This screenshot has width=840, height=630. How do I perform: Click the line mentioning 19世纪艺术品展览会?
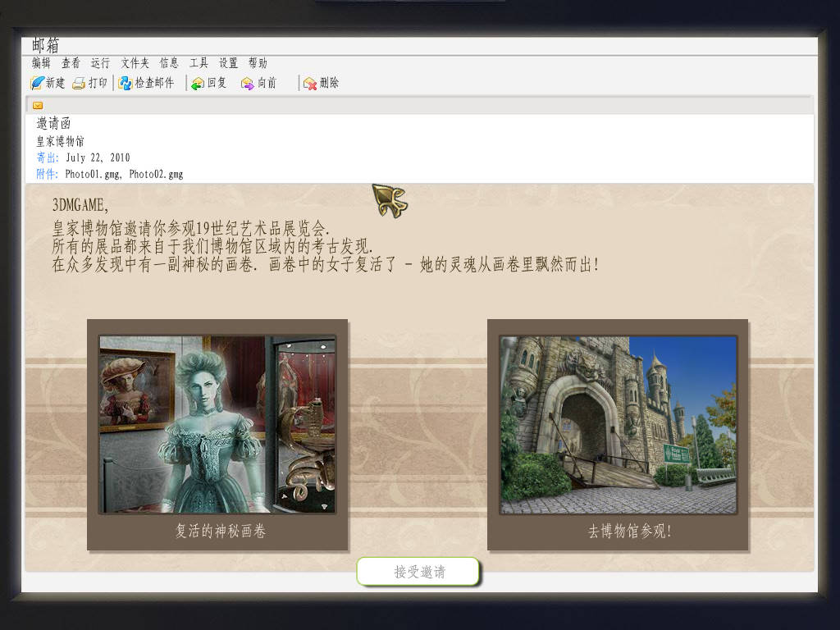coord(190,229)
